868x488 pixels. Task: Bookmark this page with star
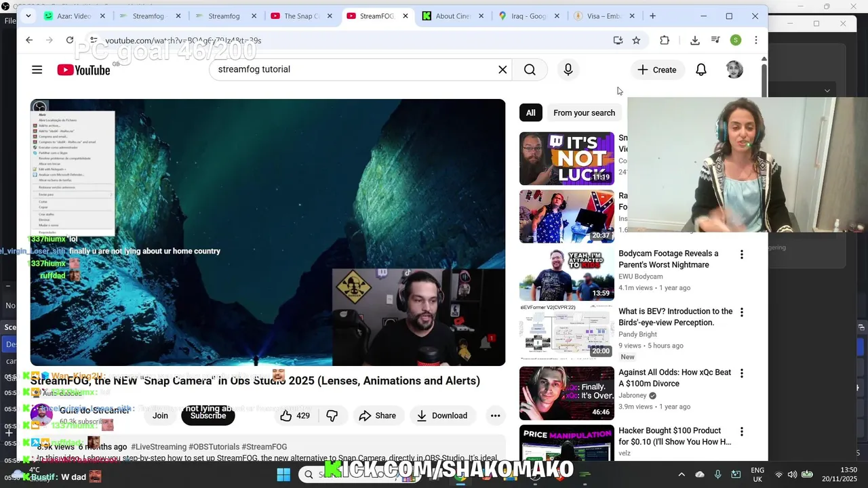[636, 41]
